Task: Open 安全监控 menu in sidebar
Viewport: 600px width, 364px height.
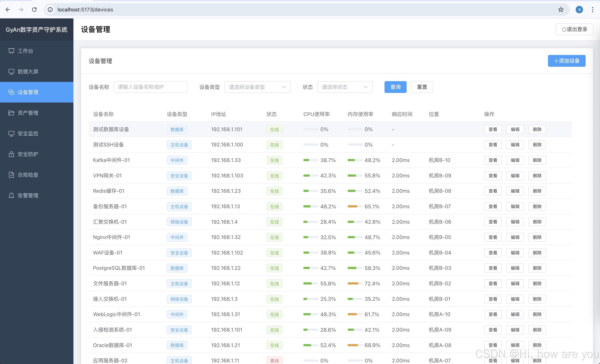Action: [28, 133]
